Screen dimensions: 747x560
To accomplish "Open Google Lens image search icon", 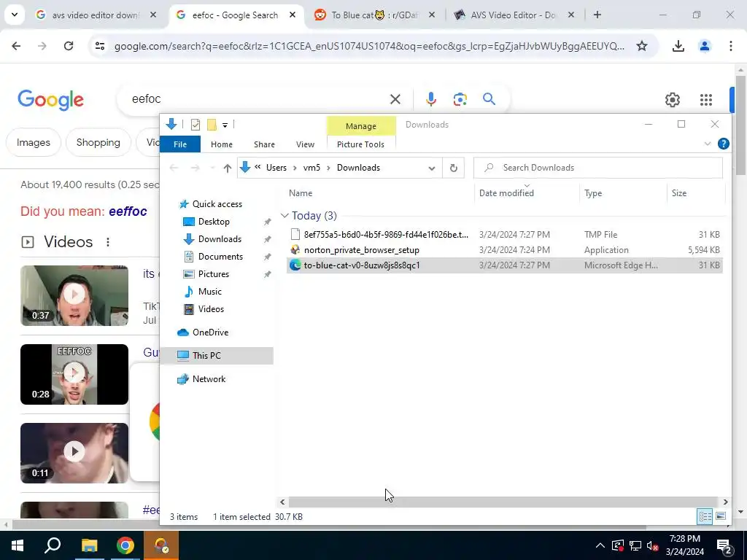I will tap(460, 99).
